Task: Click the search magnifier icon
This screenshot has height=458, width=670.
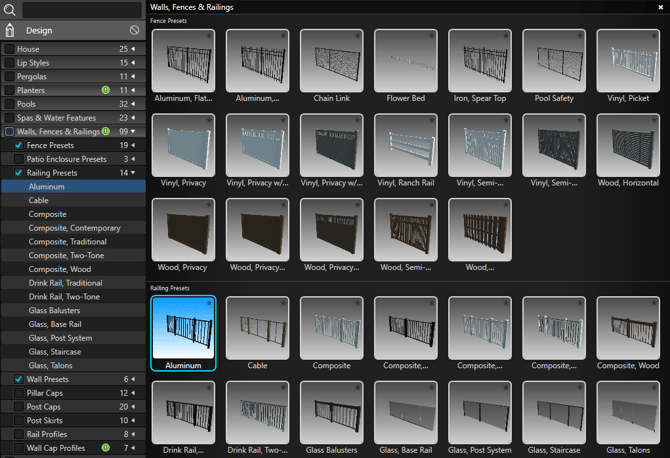Action: tap(9, 9)
